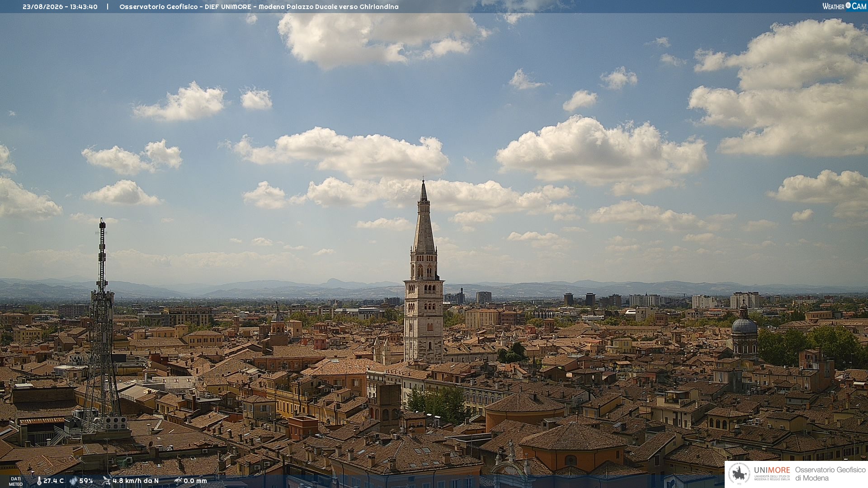
Task: Click the thermometer temperature icon
Action: [39, 481]
